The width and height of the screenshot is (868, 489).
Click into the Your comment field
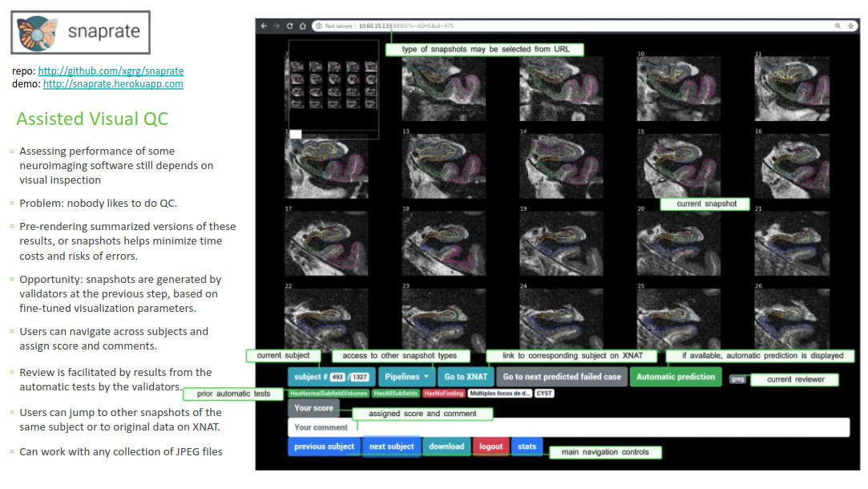pyautogui.click(x=568, y=427)
